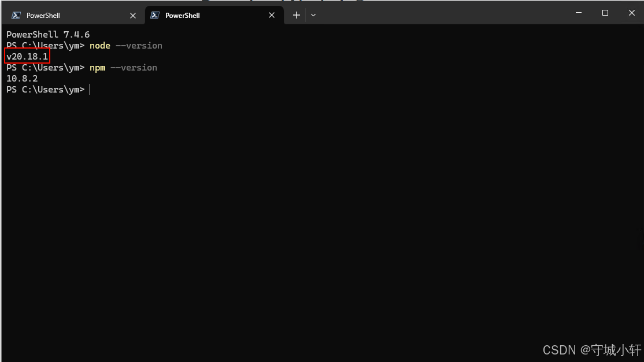Viewport: 644px width, 362px height.
Task: Expand the new tab profile dropdown
Action: tap(313, 15)
